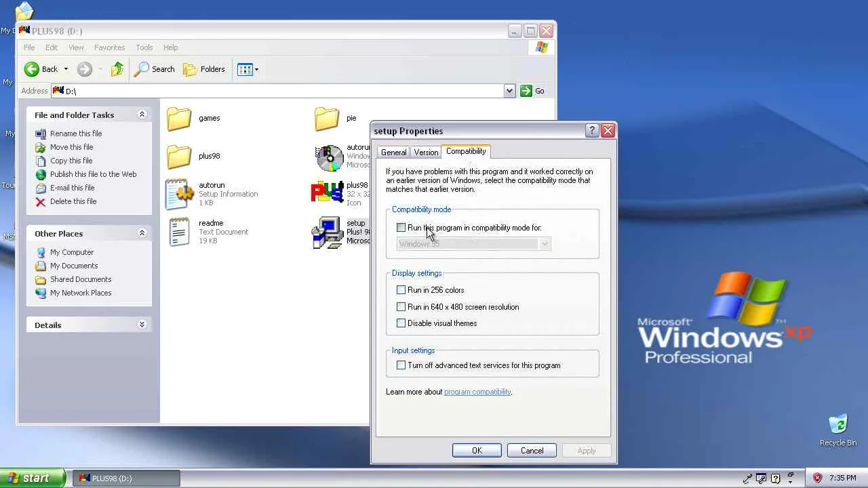
Task: Click E-mail this file task
Action: click(72, 188)
